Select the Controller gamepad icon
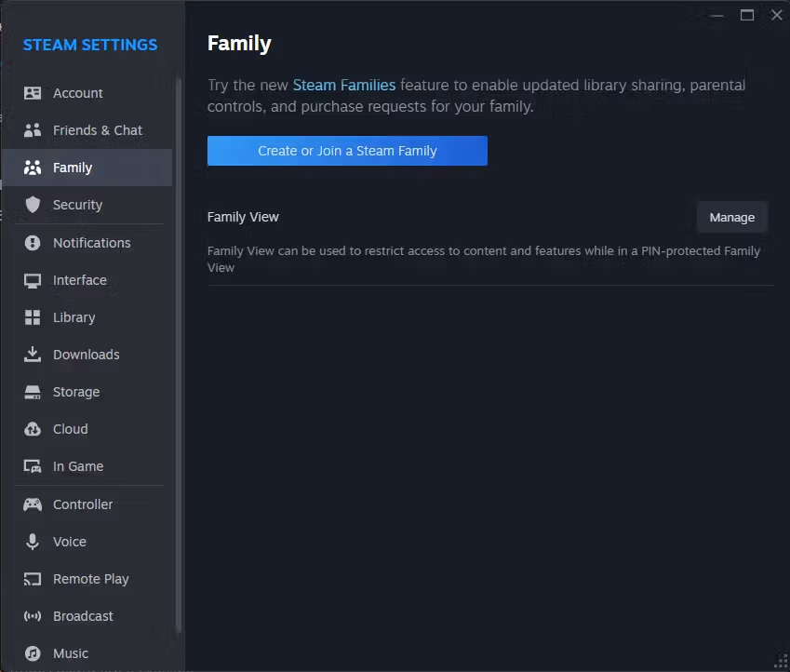The image size is (790, 672). coord(33,504)
